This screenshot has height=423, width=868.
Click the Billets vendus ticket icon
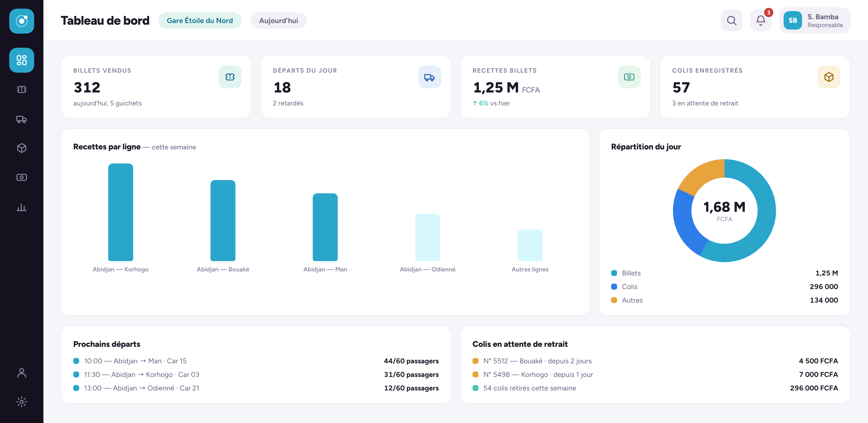click(x=230, y=77)
